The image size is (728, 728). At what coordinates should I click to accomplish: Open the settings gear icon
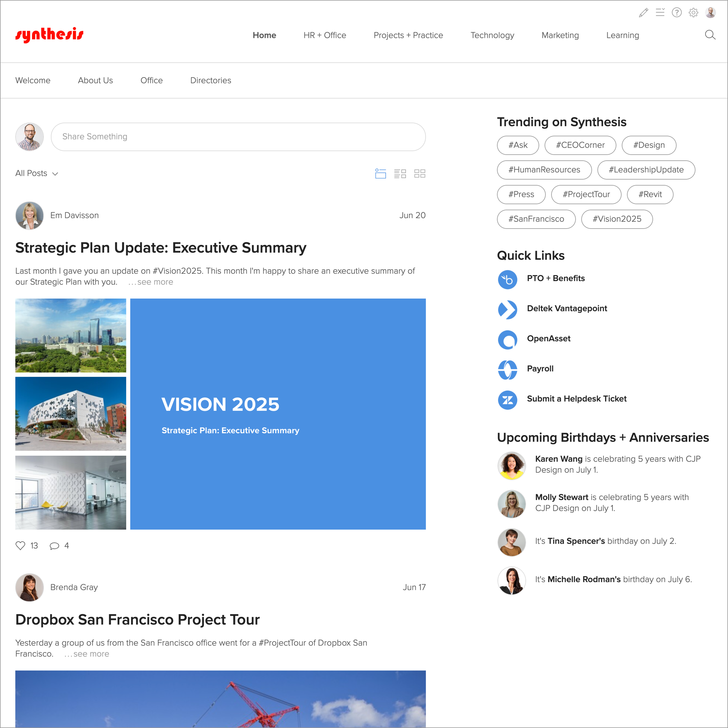point(693,13)
